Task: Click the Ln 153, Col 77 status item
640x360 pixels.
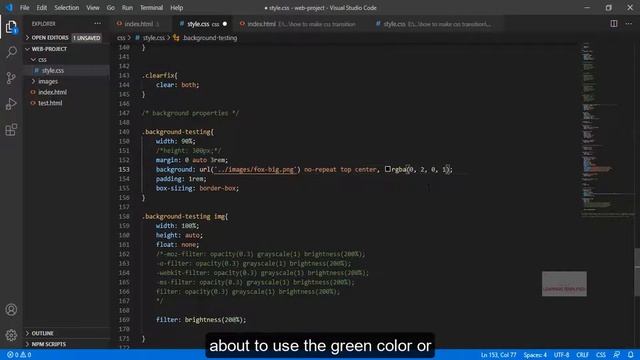Action: [498, 355]
